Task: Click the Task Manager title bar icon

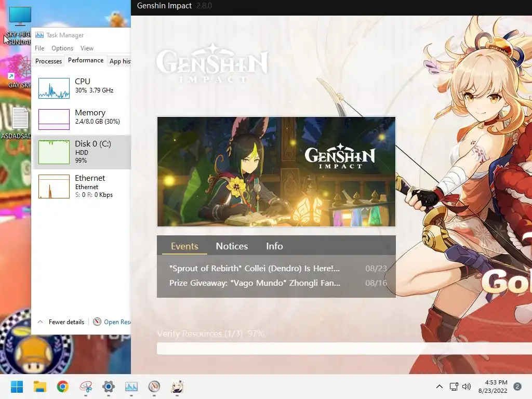Action: click(x=39, y=35)
